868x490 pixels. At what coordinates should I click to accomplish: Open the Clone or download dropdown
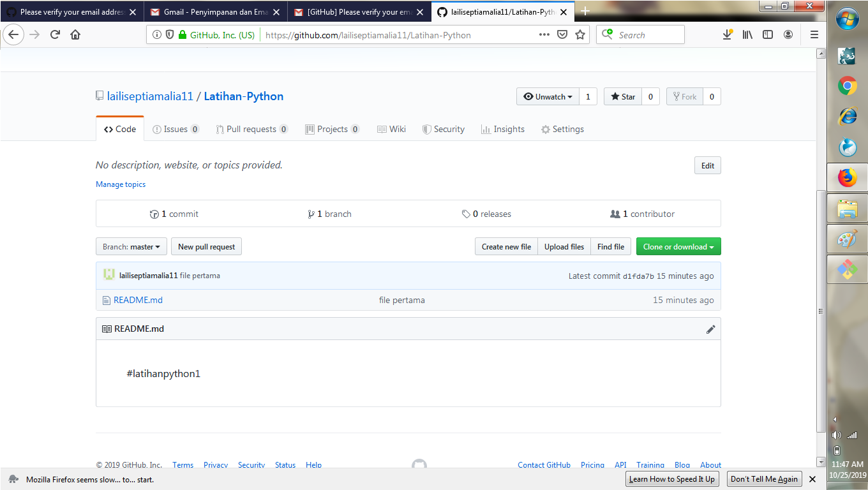[x=678, y=246]
